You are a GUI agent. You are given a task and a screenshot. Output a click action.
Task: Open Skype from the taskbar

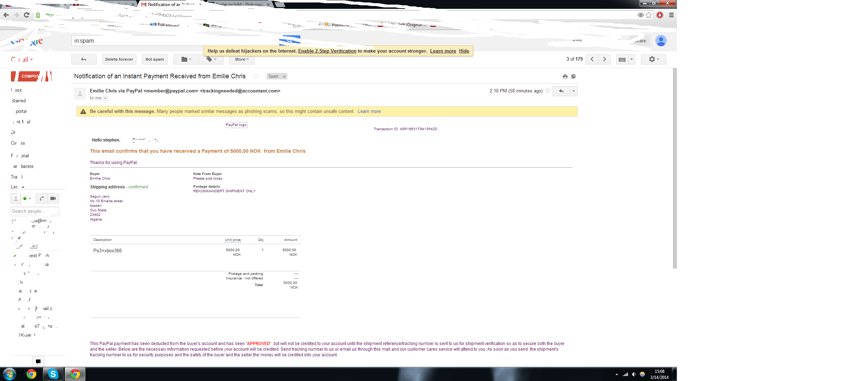53,374
